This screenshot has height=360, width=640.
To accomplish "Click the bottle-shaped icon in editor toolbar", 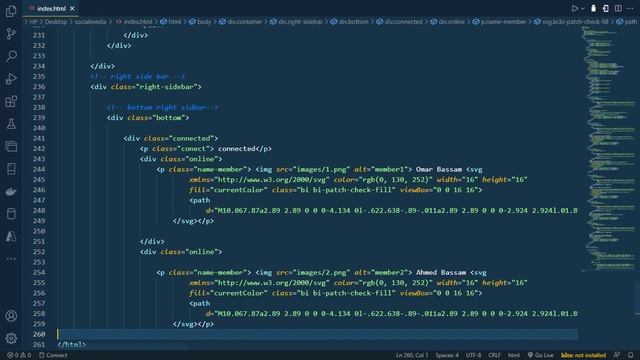I will [x=593, y=8].
